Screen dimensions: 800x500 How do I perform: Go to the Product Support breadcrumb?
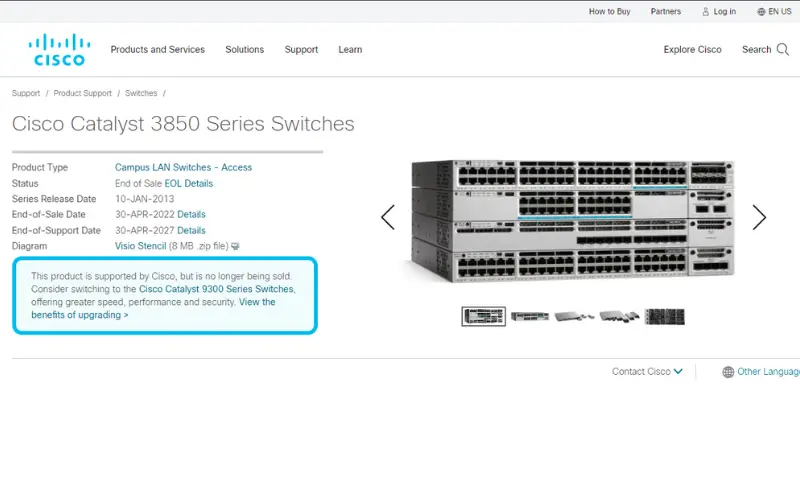tap(82, 93)
